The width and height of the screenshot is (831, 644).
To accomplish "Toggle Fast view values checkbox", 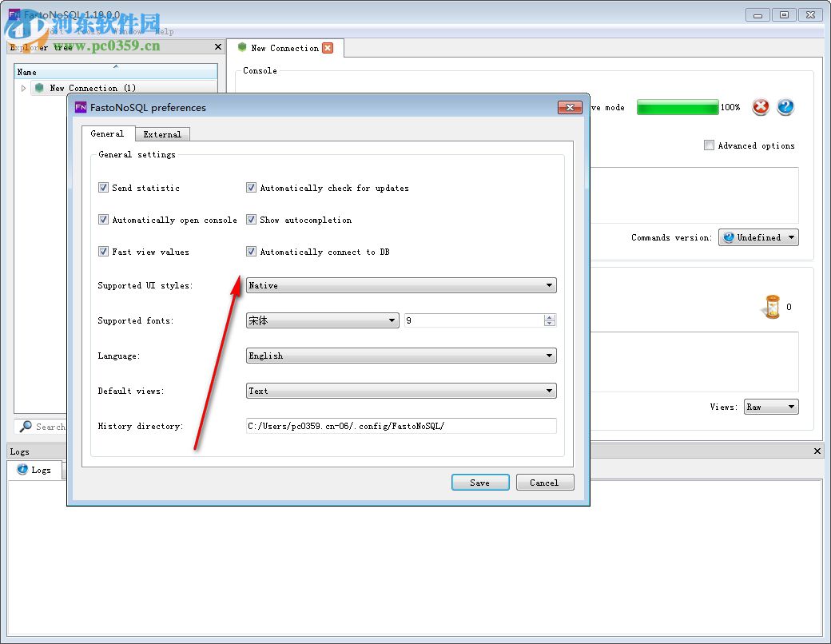I will point(103,251).
